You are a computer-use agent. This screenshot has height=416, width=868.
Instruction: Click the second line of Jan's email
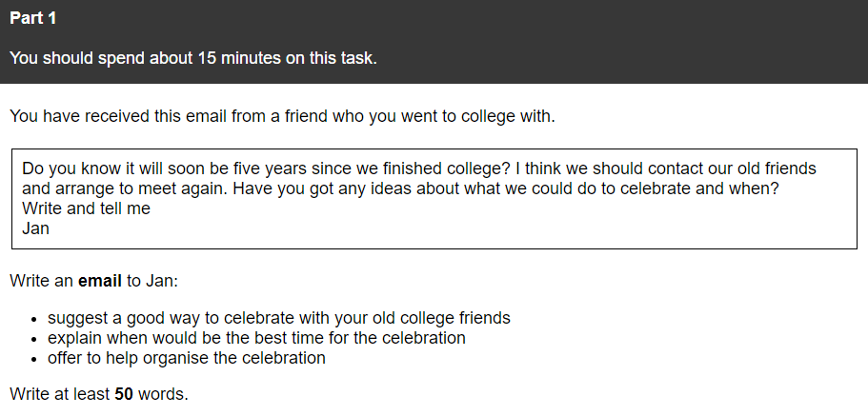tap(400, 188)
